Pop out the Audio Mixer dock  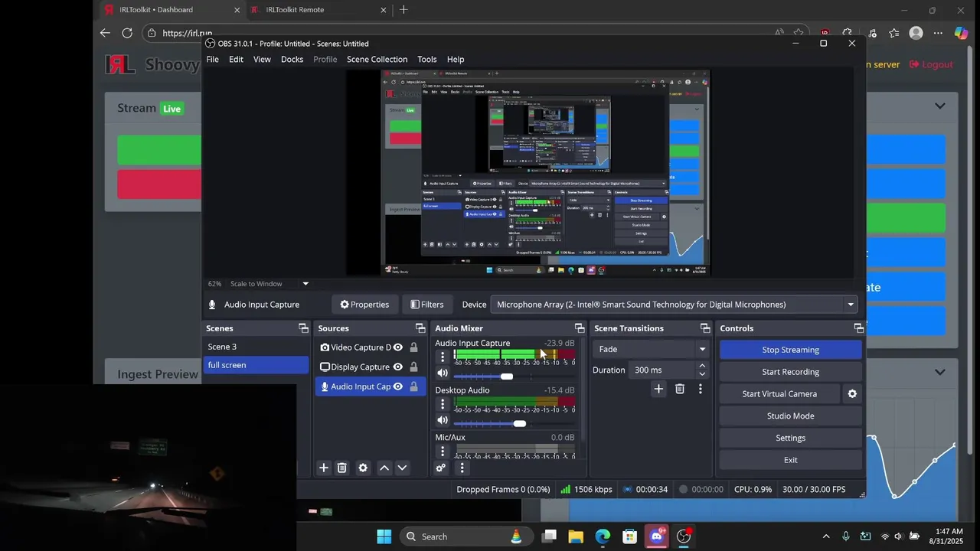point(580,328)
